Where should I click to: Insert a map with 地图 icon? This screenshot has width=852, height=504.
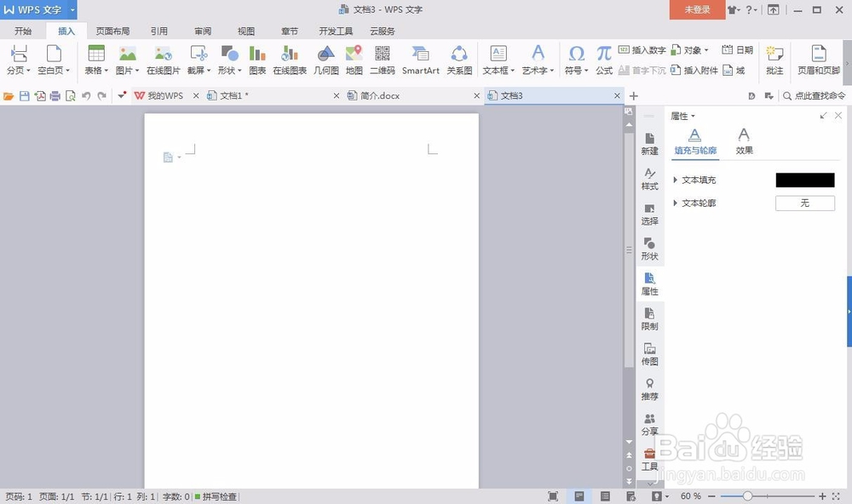tap(354, 54)
